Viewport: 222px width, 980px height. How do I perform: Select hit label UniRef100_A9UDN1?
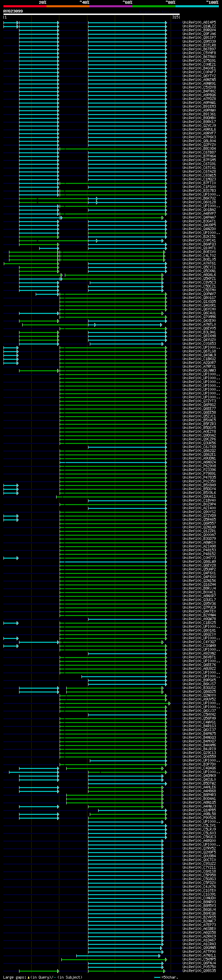199,459
